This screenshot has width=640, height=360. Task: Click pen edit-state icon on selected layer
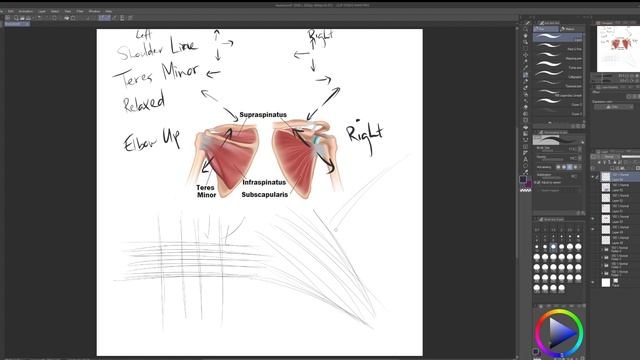[597, 177]
